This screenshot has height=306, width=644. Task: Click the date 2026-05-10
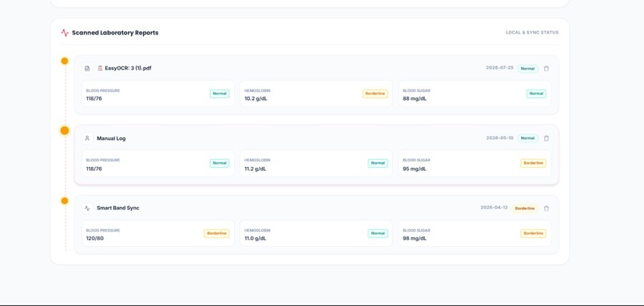click(x=500, y=138)
